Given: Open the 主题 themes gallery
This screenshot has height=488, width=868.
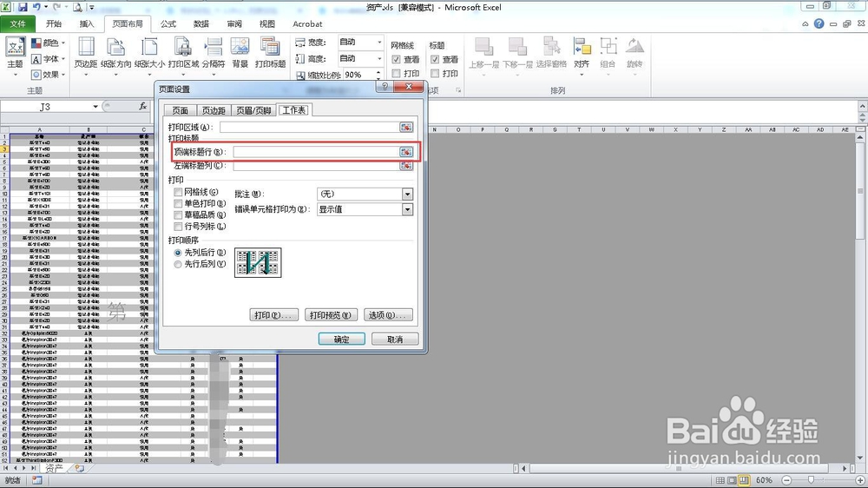Looking at the screenshot, I should 15,57.
